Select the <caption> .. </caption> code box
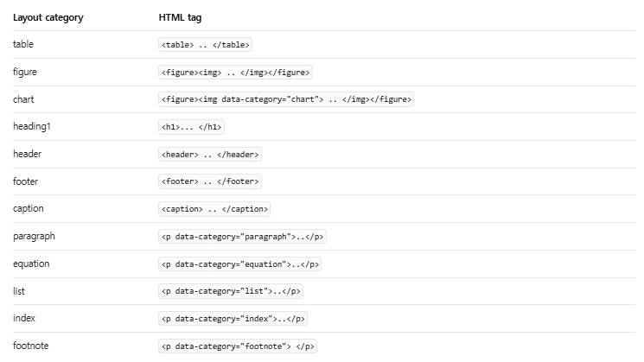Viewport: 644px width, 362px height. click(x=214, y=209)
